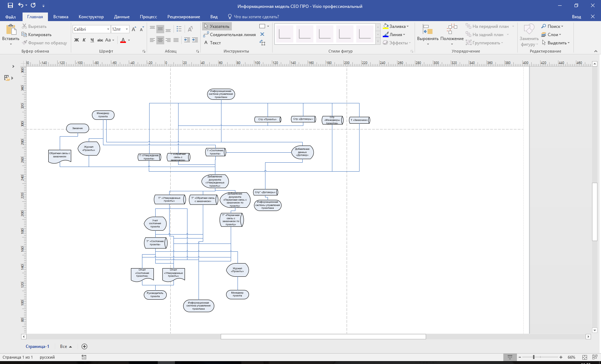Viewport: 601px width, 364px height.
Task: Toggle middle vertical text alignment
Action: [160, 29]
